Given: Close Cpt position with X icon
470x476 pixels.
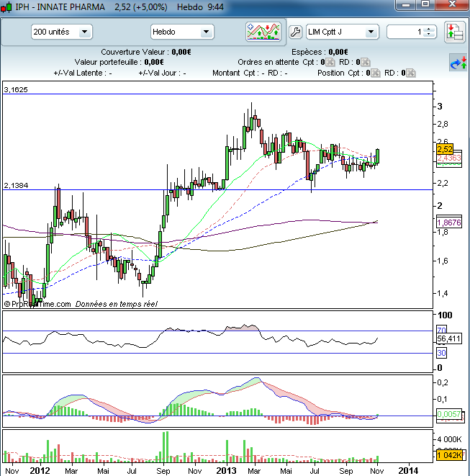Looking at the screenshot, I should (375, 73).
